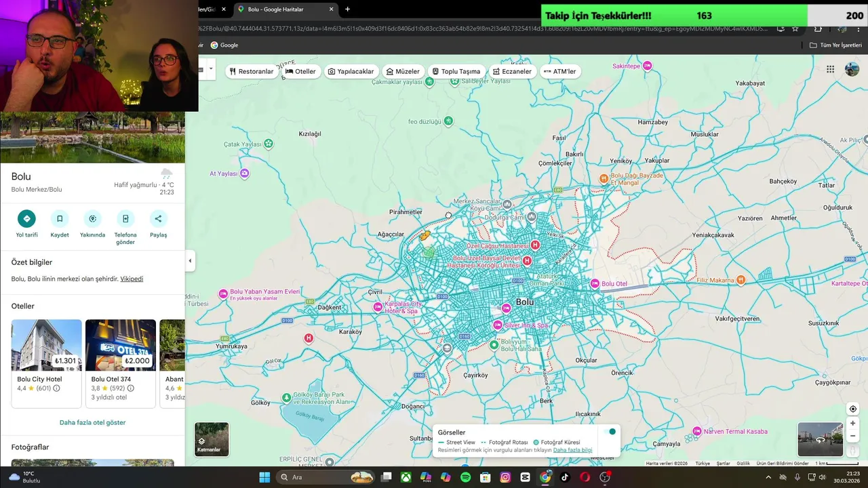Click the ATM'ler chip

click(x=559, y=71)
